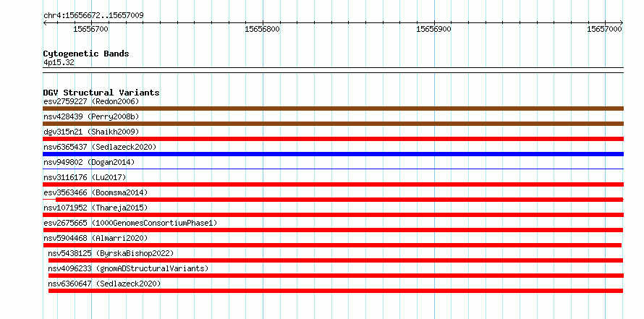Screen dimensions: 644x319
Task: Select the red nsv5438125 variant bar
Action: point(336,260)
